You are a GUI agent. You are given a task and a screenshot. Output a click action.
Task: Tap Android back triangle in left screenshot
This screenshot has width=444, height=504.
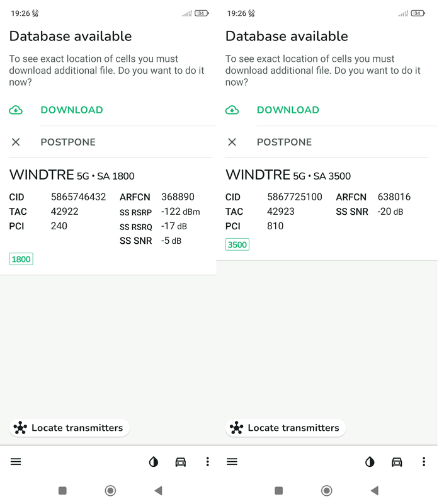pyautogui.click(x=158, y=491)
